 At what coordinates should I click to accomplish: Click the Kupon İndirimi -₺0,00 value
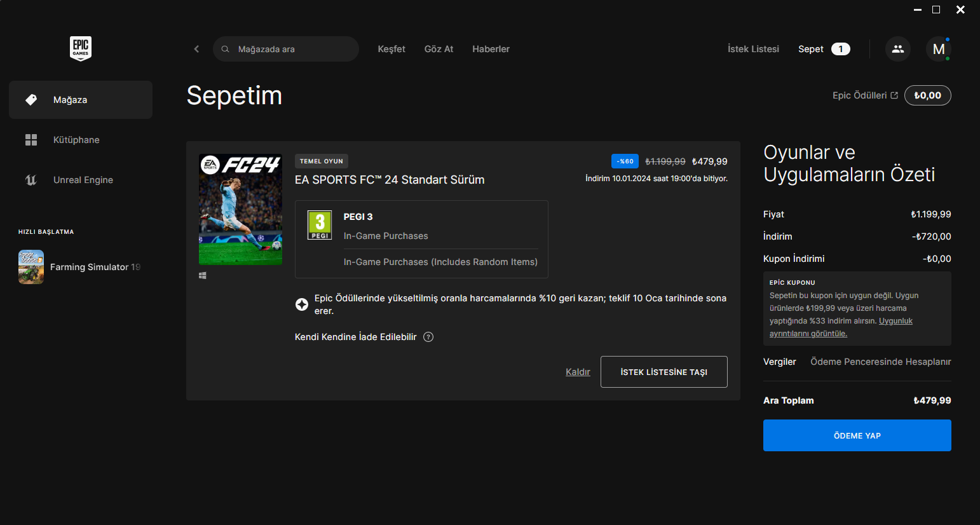pyautogui.click(x=937, y=259)
